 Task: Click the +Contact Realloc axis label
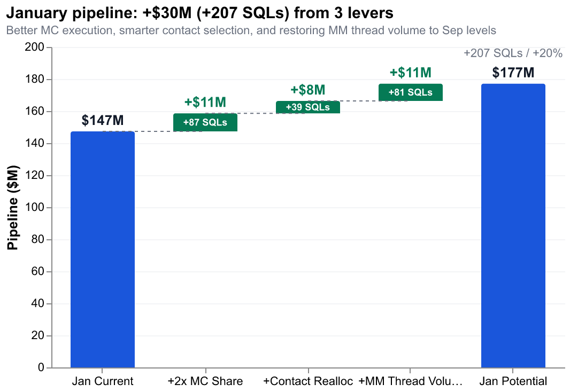click(x=308, y=381)
